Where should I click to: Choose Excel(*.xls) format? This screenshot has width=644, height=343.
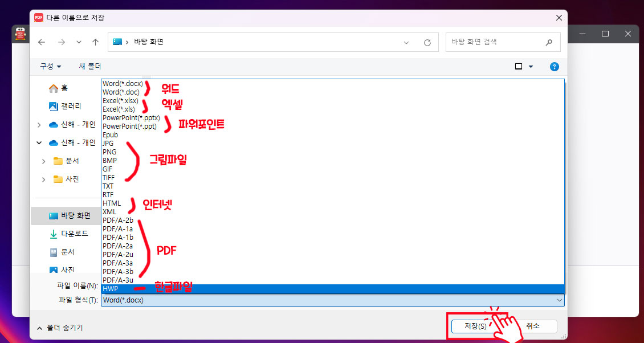(333, 109)
